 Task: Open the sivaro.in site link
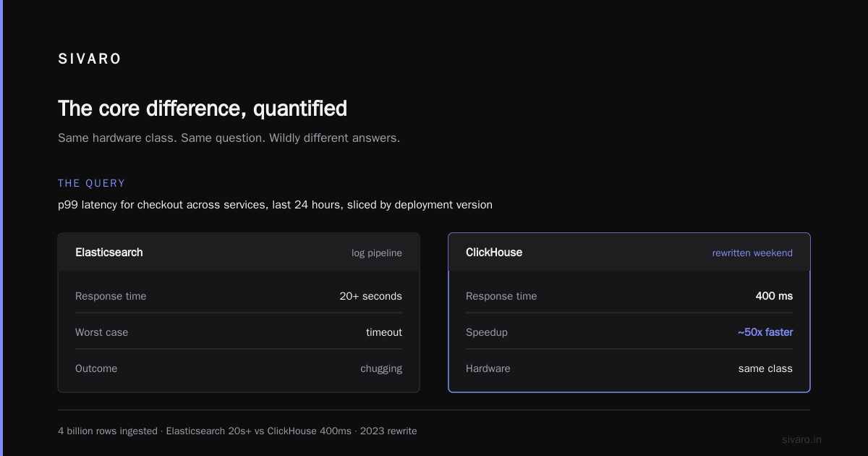point(801,439)
